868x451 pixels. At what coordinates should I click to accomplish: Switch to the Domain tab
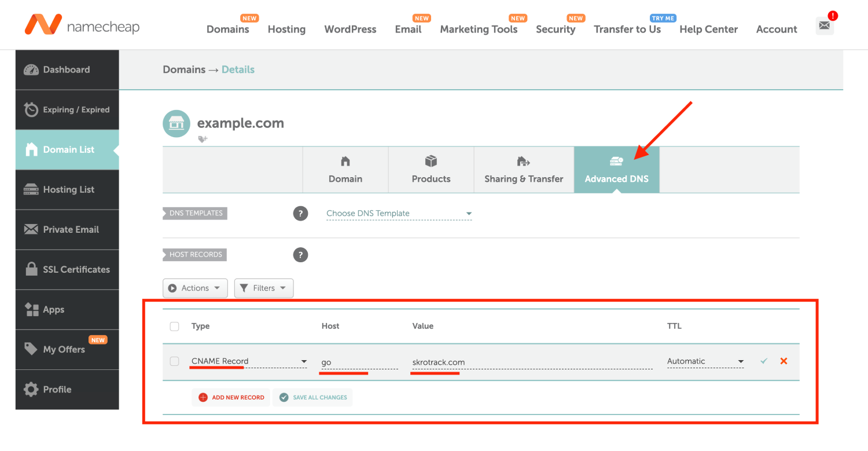click(x=345, y=170)
